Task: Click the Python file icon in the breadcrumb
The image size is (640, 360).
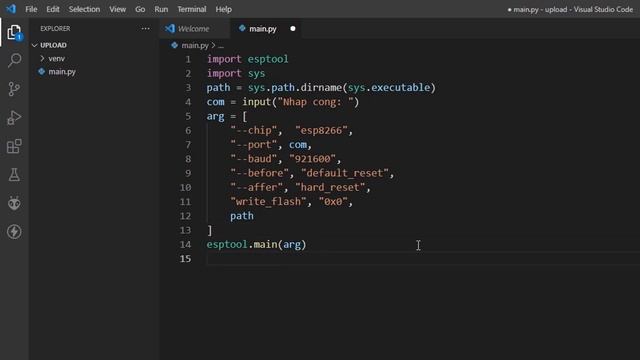Action: [x=175, y=45]
